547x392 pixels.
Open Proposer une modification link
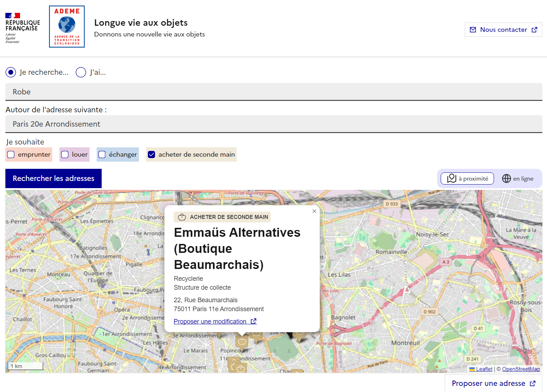tap(215, 321)
